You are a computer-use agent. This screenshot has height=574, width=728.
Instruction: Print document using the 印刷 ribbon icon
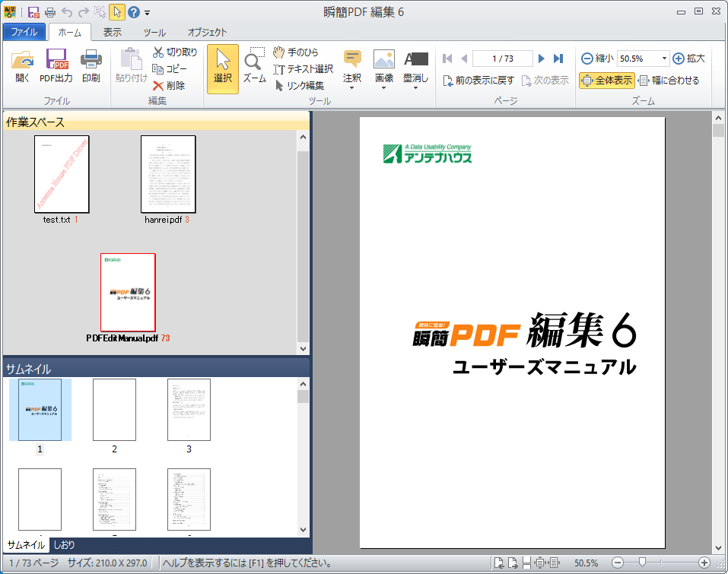pyautogui.click(x=91, y=65)
